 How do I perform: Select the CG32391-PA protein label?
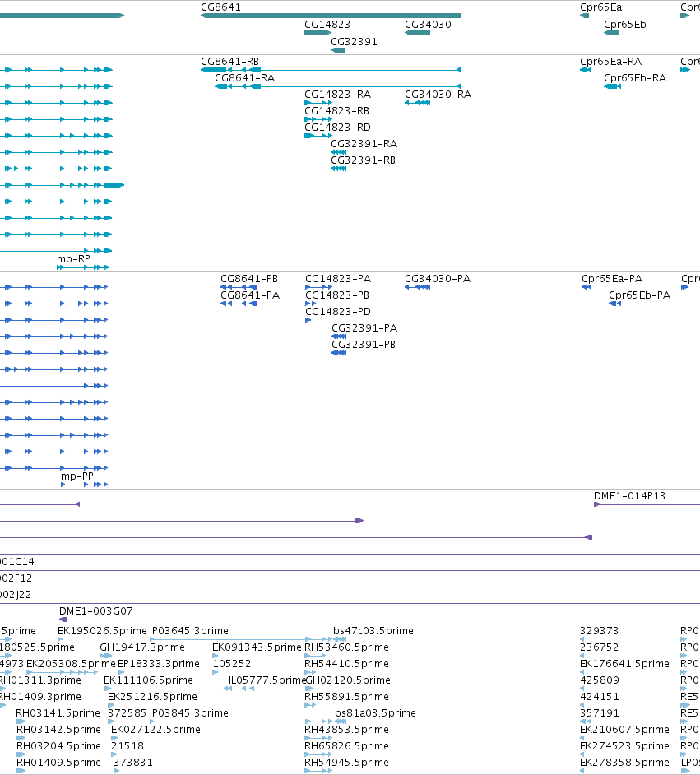click(x=364, y=328)
